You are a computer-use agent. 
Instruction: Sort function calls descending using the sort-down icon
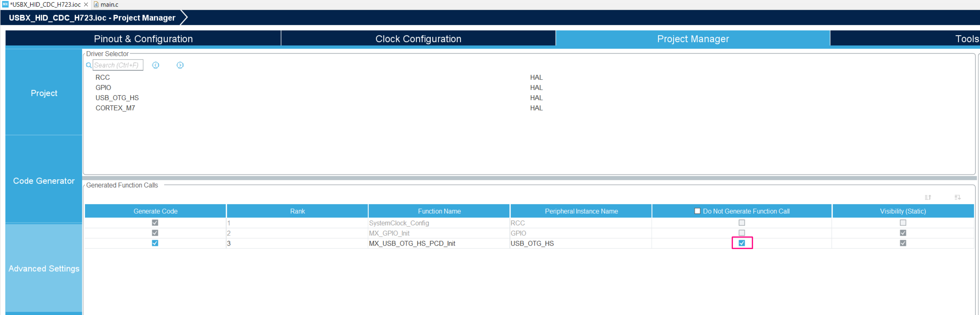click(x=958, y=197)
